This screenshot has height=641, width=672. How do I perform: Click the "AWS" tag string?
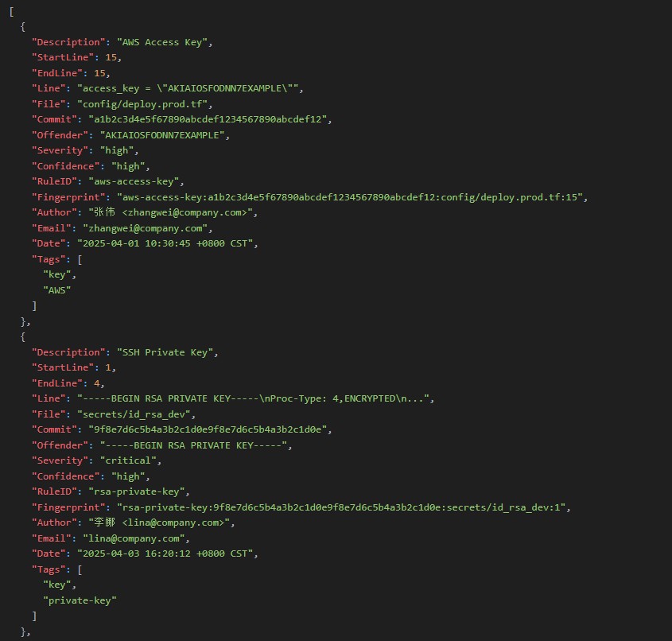(57, 290)
